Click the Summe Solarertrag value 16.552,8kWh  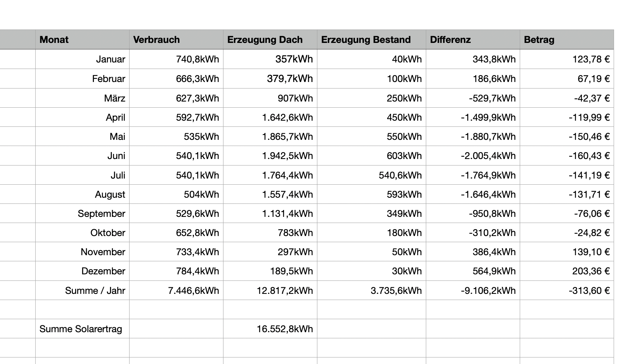(270, 329)
